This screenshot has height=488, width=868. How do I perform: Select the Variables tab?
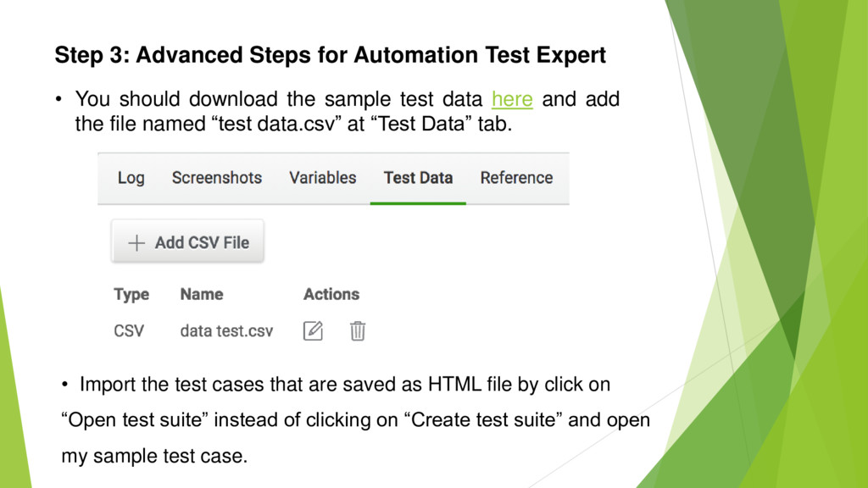[322, 178]
